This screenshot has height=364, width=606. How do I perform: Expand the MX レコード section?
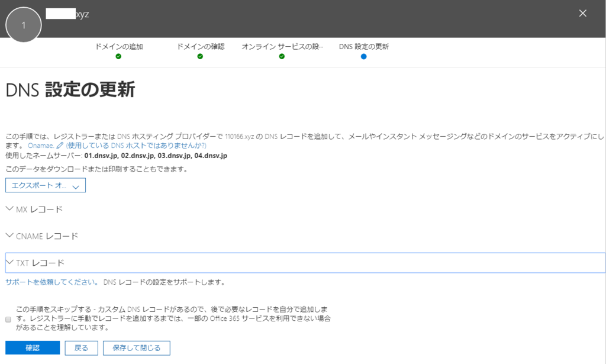coord(34,210)
